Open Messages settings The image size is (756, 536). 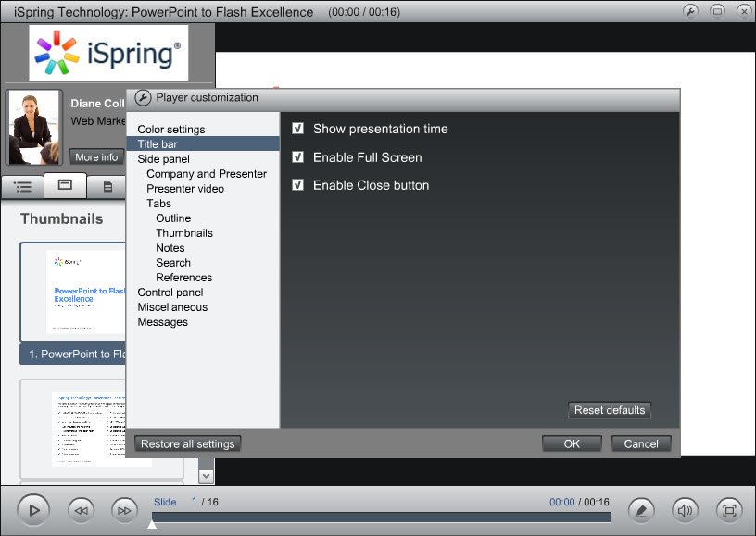coord(162,322)
